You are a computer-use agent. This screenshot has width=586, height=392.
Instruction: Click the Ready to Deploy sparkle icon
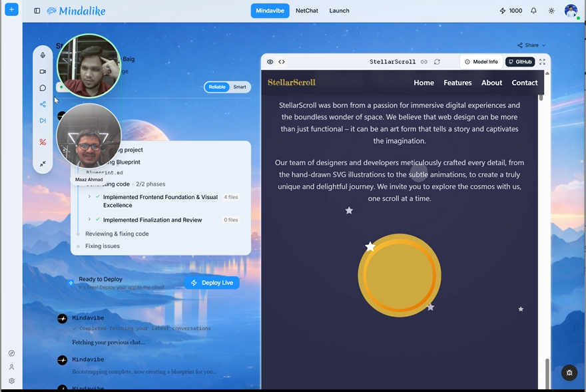click(71, 283)
